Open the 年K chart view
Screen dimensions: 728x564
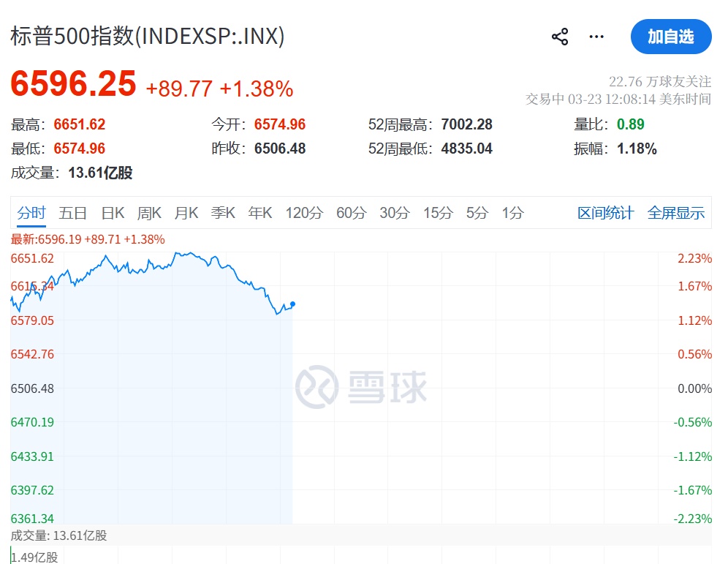tap(260, 213)
